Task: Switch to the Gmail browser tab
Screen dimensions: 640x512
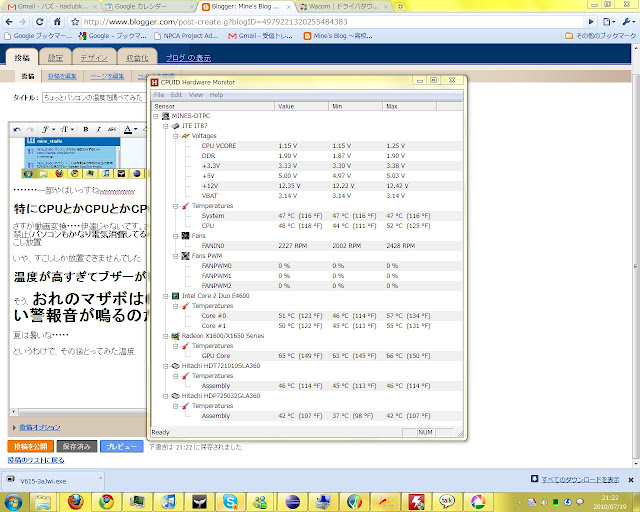Action: (x=52, y=7)
